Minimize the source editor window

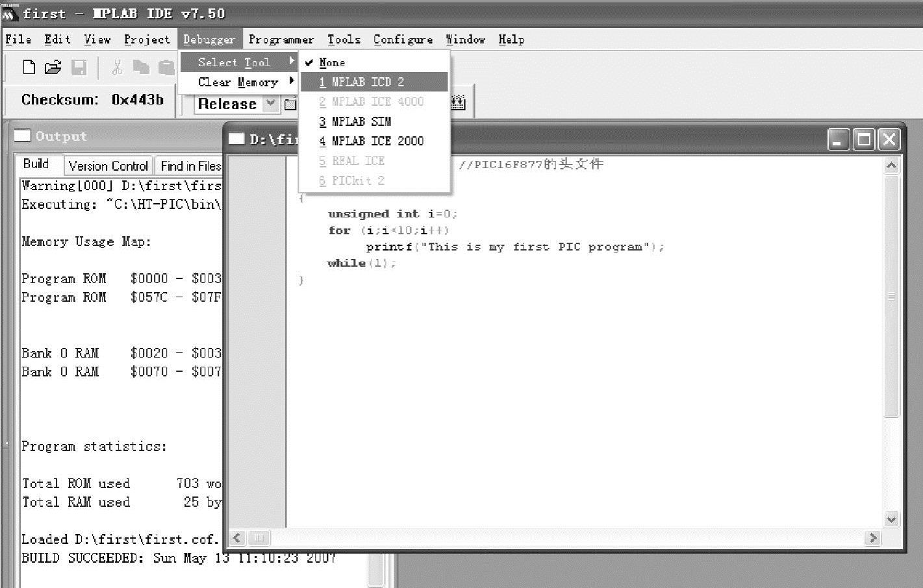pos(839,140)
